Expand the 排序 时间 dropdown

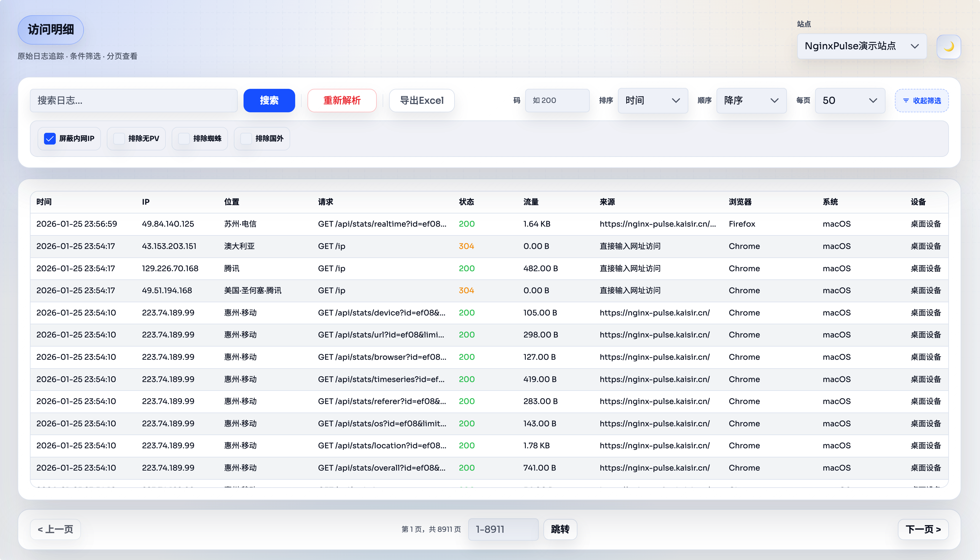[x=653, y=100]
